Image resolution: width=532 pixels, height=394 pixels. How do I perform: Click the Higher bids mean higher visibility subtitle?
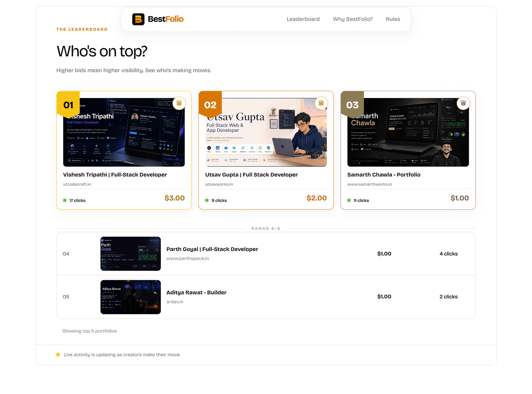pos(134,70)
